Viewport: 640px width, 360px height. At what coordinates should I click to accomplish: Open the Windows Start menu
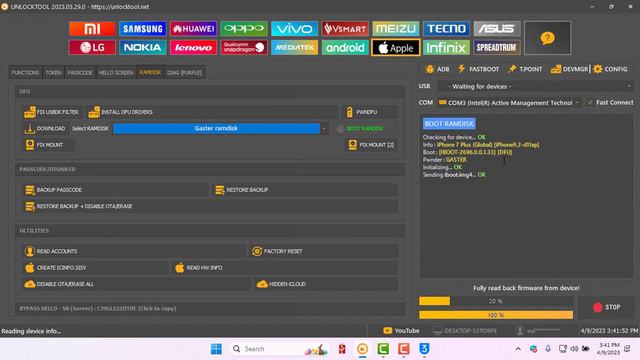(x=216, y=349)
